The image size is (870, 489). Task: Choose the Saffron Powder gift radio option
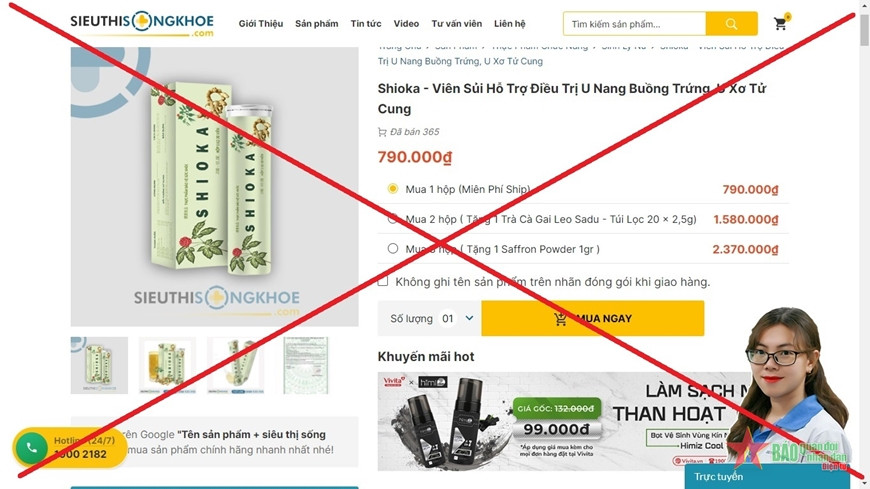[x=393, y=249]
